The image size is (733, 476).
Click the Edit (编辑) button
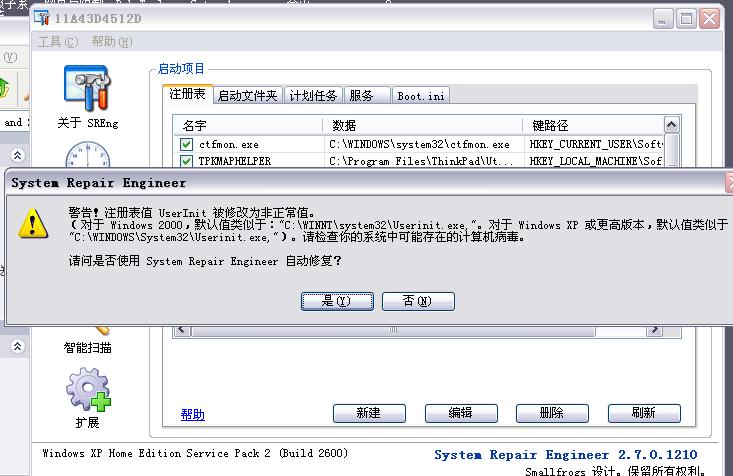point(461,413)
